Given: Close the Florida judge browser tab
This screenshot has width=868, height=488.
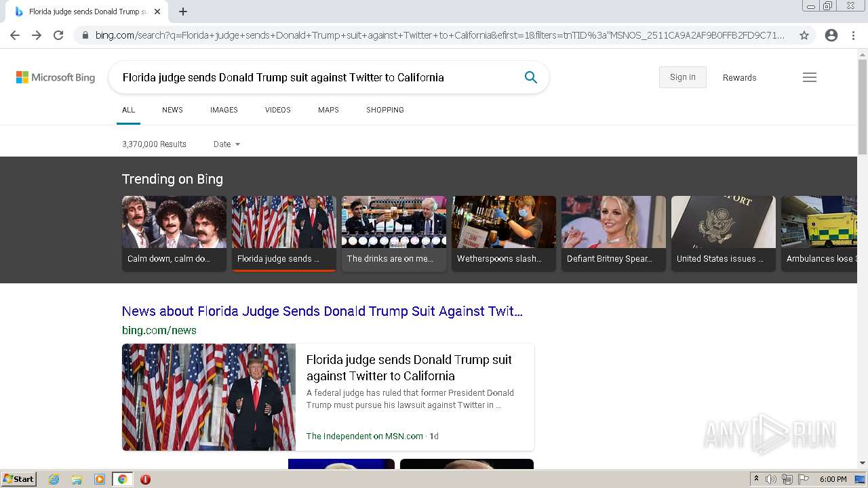Looking at the screenshot, I should (x=157, y=12).
